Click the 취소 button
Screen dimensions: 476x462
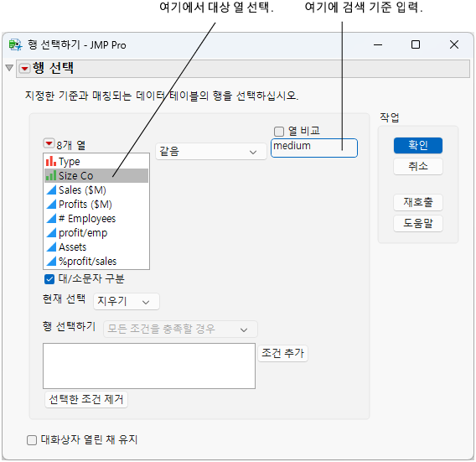click(417, 167)
